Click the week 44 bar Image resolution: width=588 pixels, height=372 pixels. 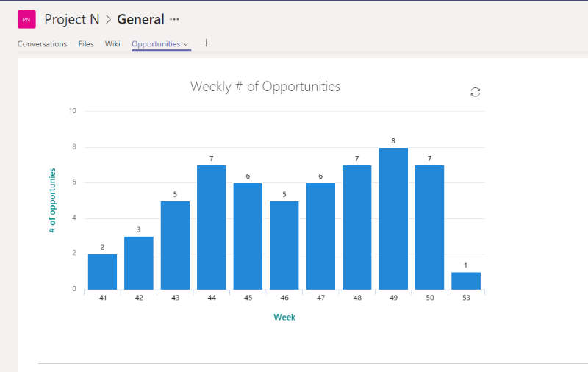coord(212,227)
